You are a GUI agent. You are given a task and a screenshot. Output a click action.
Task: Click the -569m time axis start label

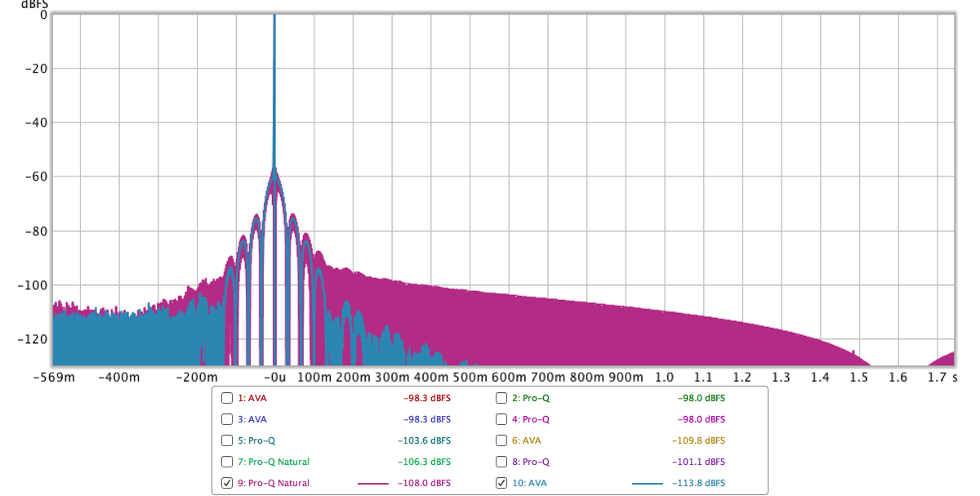56,378
